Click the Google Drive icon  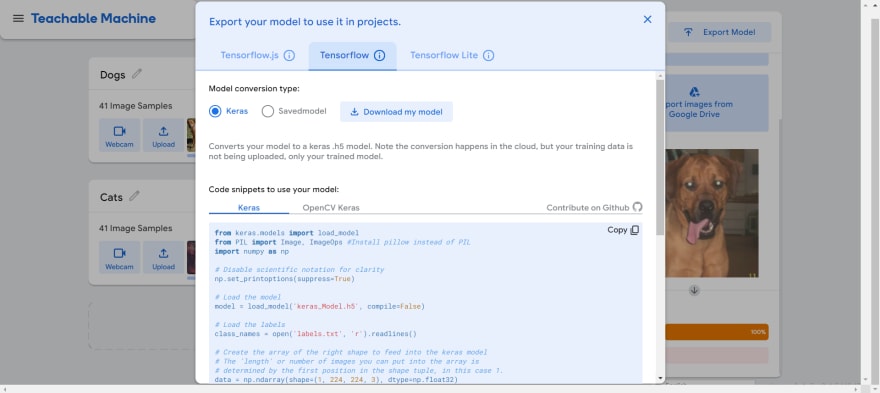(694, 92)
